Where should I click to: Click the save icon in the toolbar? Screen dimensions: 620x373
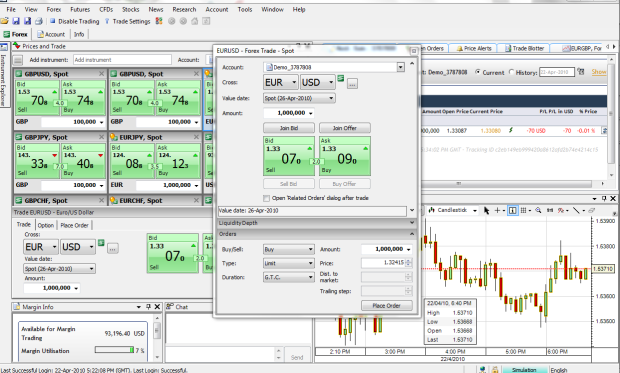tap(16, 21)
